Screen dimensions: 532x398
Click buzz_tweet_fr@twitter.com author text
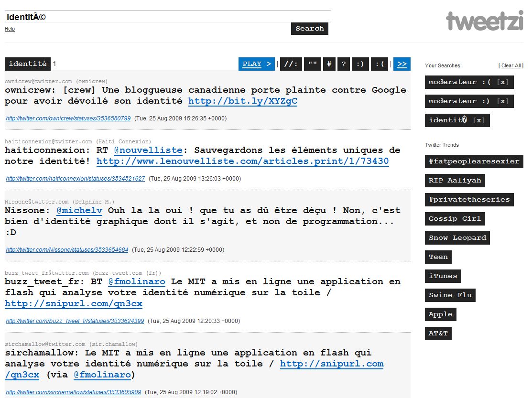(x=46, y=273)
